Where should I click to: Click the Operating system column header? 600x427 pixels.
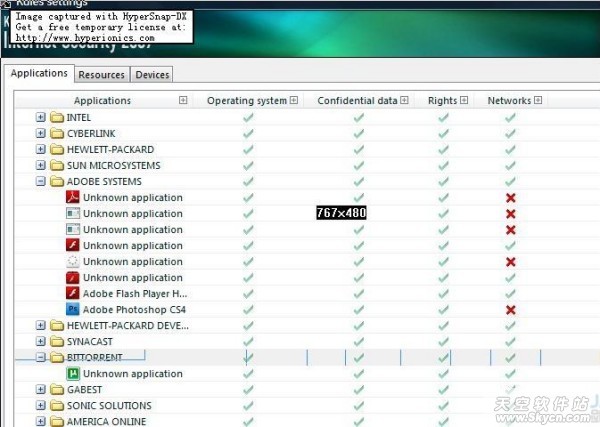point(247,101)
